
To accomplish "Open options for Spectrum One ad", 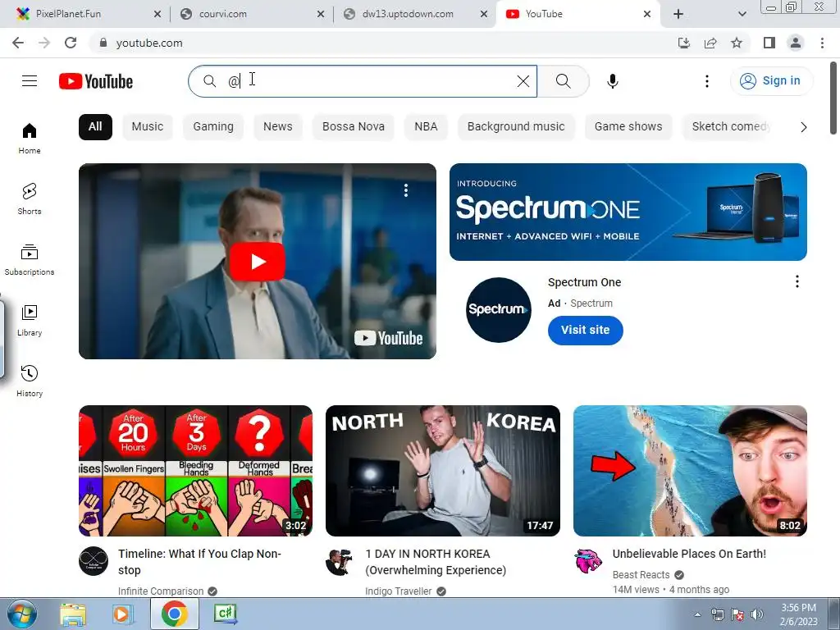I will (797, 282).
